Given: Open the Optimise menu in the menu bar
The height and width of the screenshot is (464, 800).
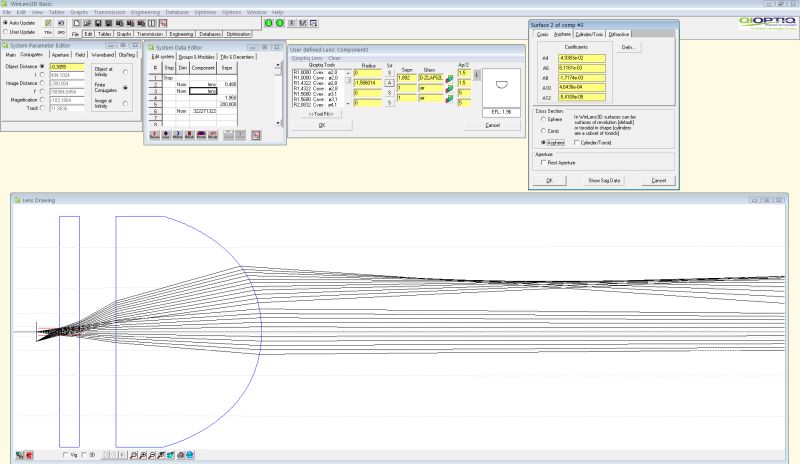Looking at the screenshot, I should click(205, 12).
